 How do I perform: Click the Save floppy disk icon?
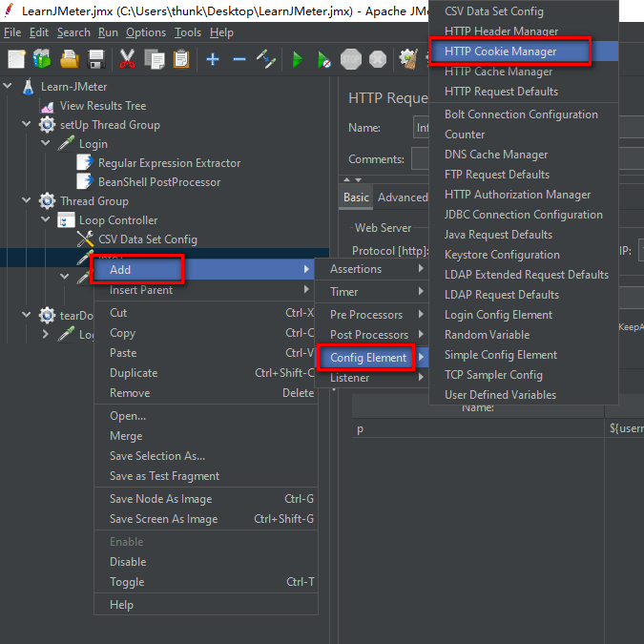pos(96,59)
